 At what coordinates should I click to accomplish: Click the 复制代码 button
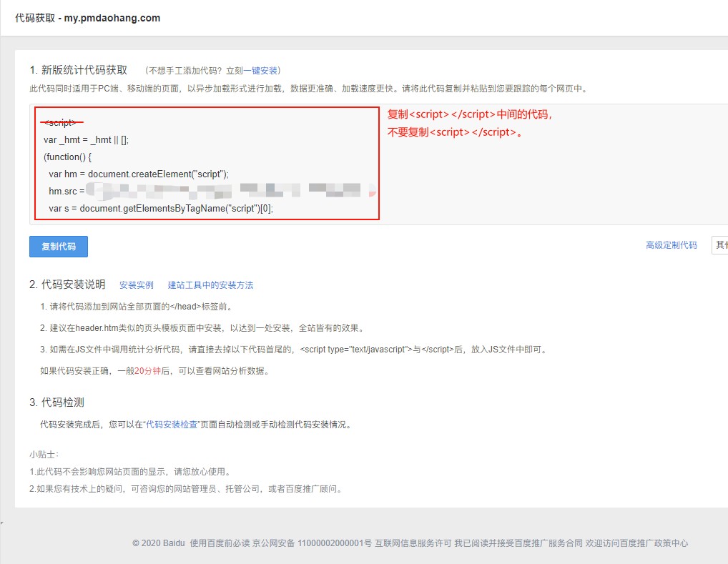[x=59, y=247]
